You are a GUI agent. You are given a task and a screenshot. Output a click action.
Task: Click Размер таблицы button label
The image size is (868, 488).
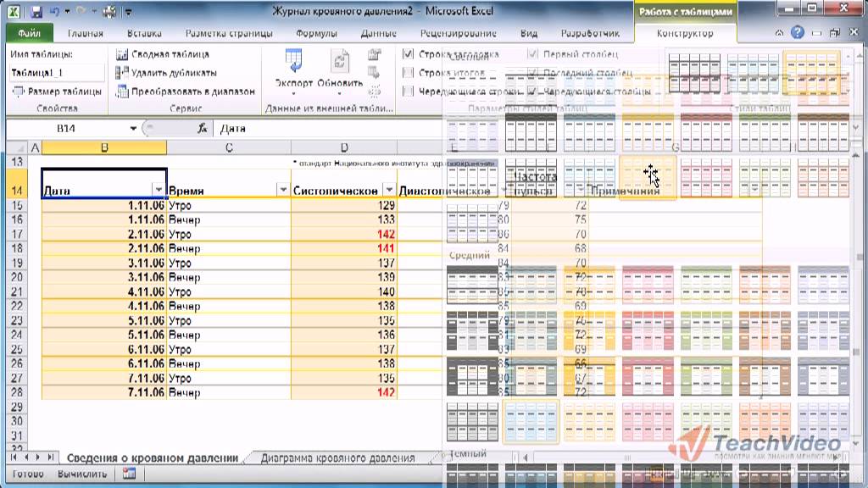point(64,91)
